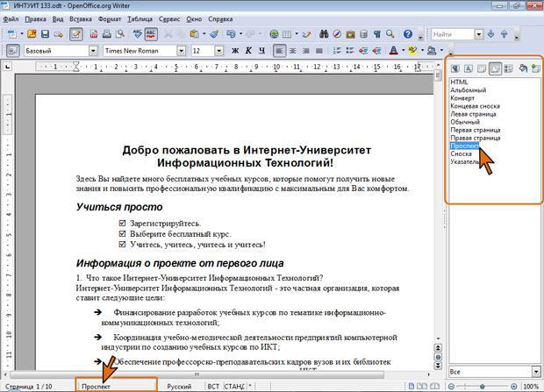Screen dimensions: 544x392
Task: Open the Вставка menu
Action: pos(81,19)
